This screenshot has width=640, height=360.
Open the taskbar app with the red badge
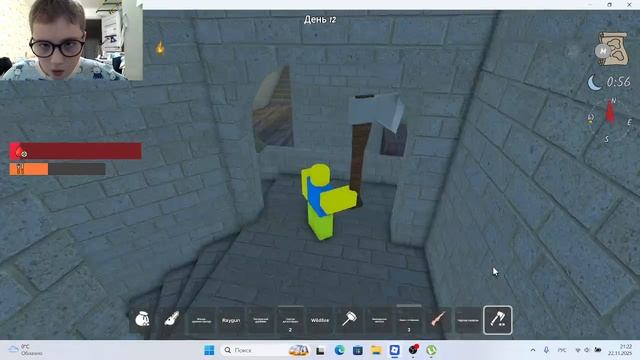point(413,350)
